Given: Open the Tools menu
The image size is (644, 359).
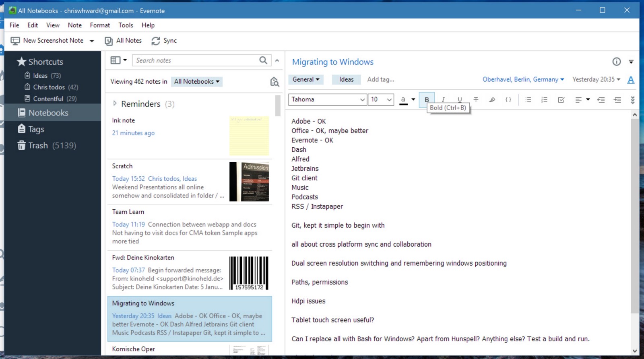Looking at the screenshot, I should click(x=126, y=25).
